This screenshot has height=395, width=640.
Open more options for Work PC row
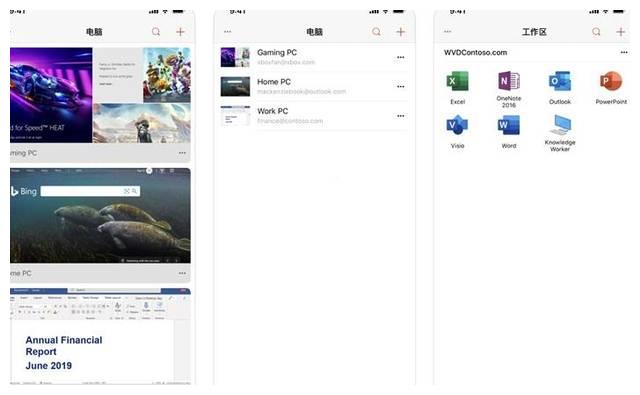click(400, 116)
